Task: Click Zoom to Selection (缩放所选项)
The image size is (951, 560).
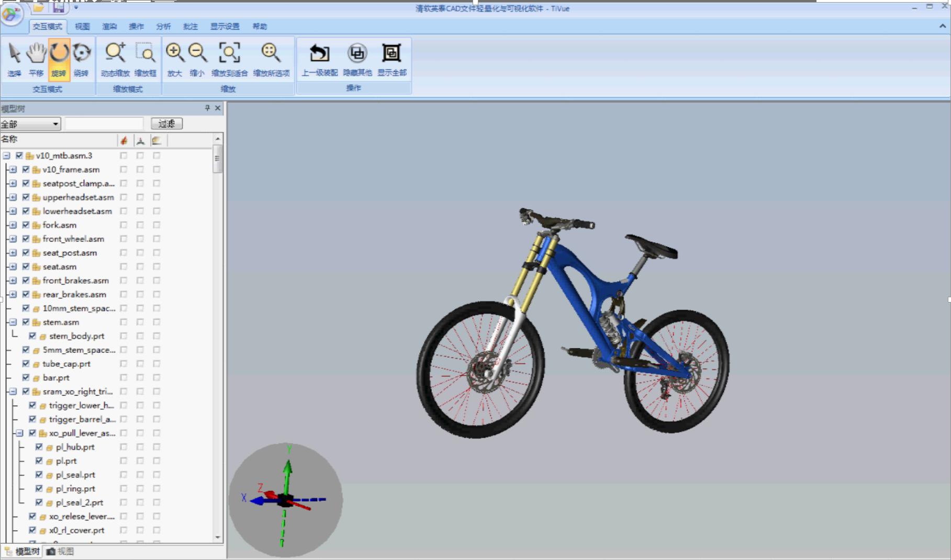Action: click(271, 60)
